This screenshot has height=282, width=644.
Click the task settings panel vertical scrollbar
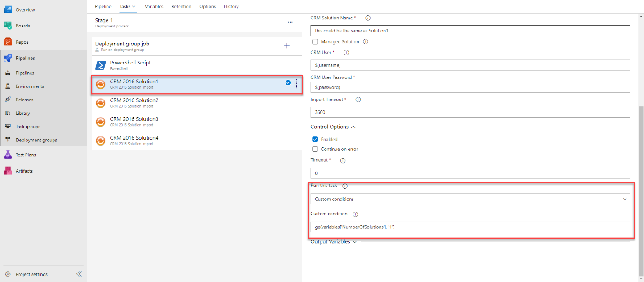pos(641,191)
